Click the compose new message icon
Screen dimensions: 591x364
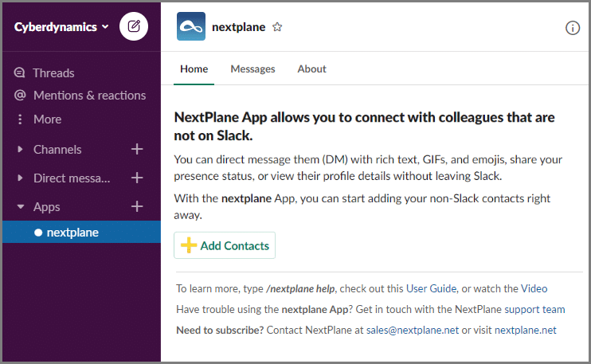[134, 26]
